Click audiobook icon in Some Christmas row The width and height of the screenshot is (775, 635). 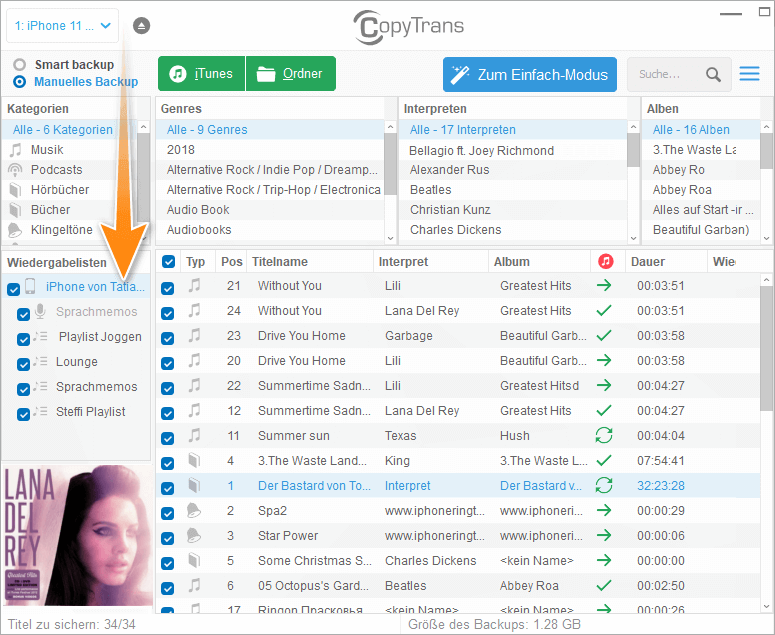194,560
